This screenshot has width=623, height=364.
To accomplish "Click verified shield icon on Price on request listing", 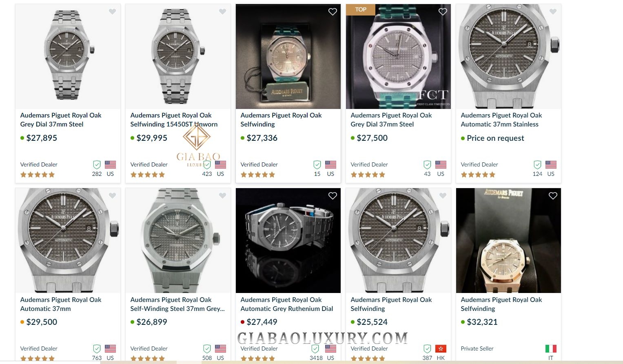I will coord(537,164).
